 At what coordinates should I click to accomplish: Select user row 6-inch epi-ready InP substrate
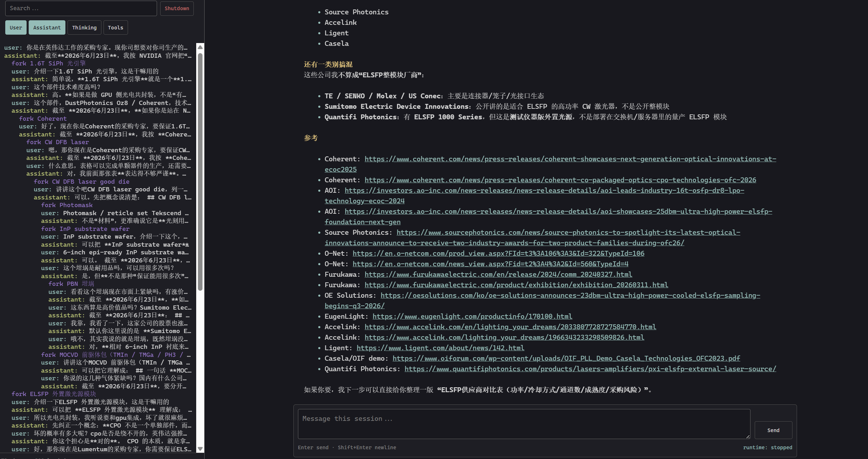[x=115, y=252]
